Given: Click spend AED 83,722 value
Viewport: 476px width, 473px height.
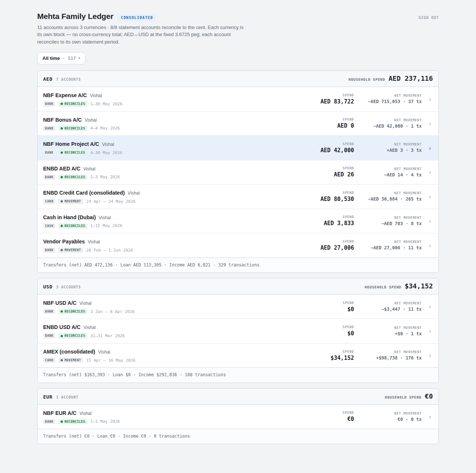Looking at the screenshot, I should click(x=337, y=102).
